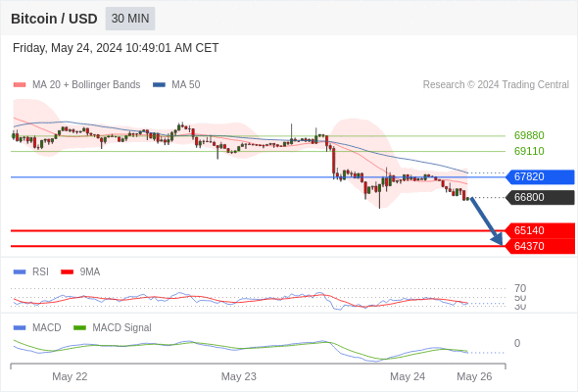Click the date Friday, May 24, 2024 timestamp
Image resolution: width=578 pixels, height=392 pixels.
116,48
